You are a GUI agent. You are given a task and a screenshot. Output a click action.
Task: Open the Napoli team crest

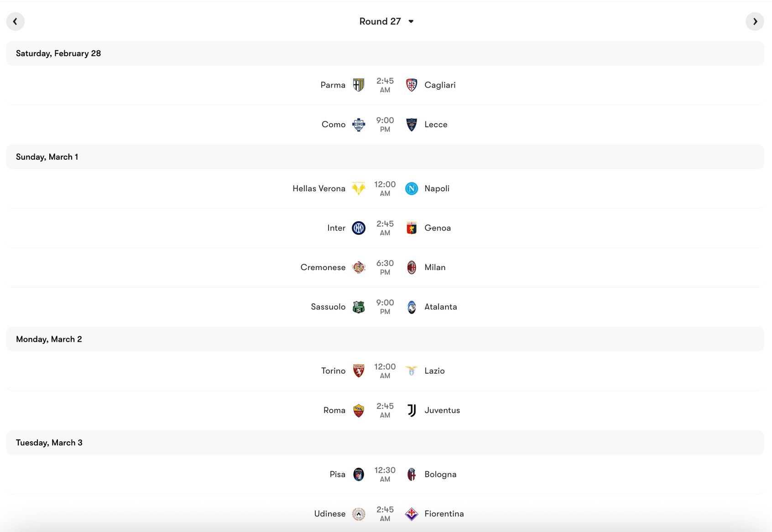click(x=411, y=188)
